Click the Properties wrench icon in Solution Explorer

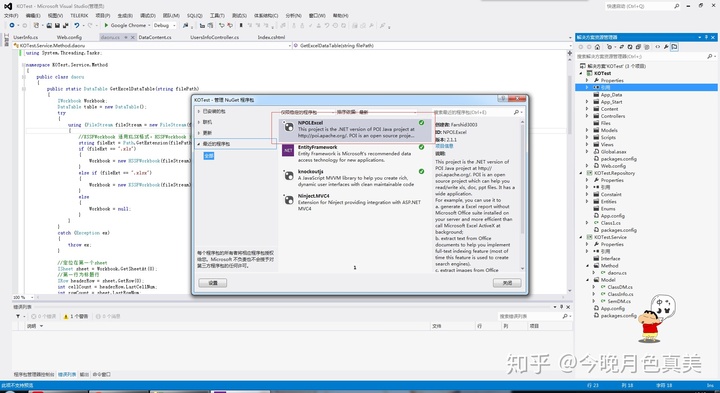(665, 47)
